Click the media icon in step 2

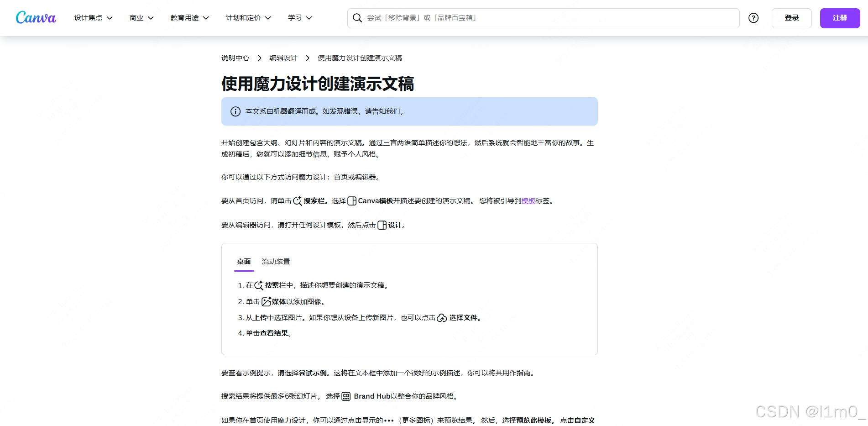click(x=267, y=301)
